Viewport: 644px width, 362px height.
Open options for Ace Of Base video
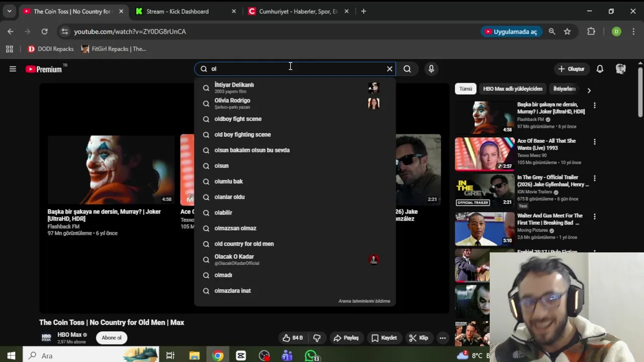[x=595, y=142]
